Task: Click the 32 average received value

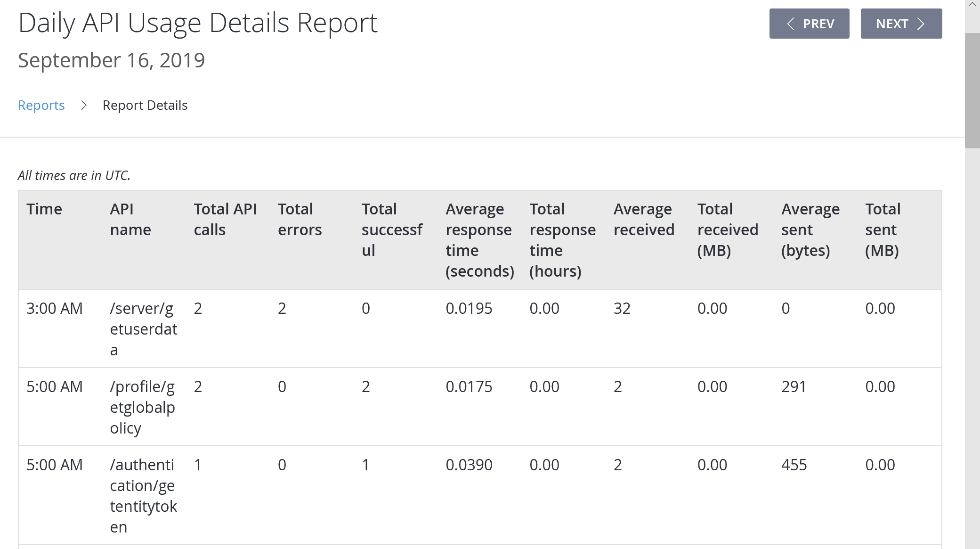Action: point(622,308)
